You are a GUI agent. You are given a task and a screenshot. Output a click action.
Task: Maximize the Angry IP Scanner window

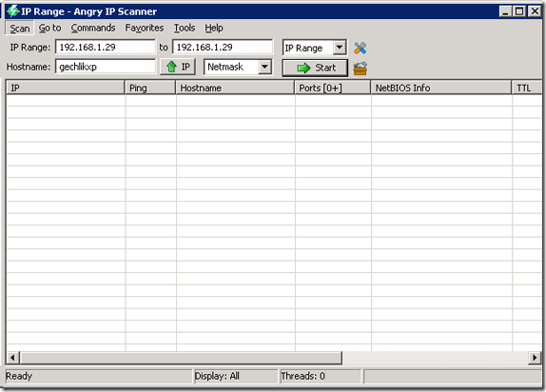[x=519, y=11]
